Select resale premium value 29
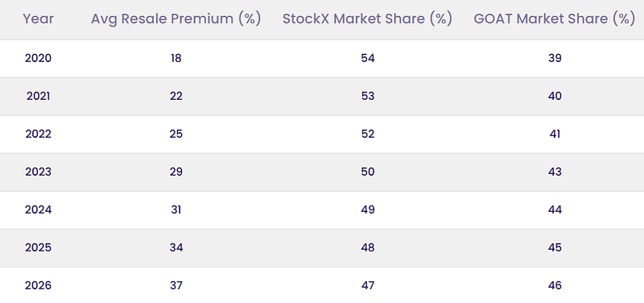 pos(175,172)
